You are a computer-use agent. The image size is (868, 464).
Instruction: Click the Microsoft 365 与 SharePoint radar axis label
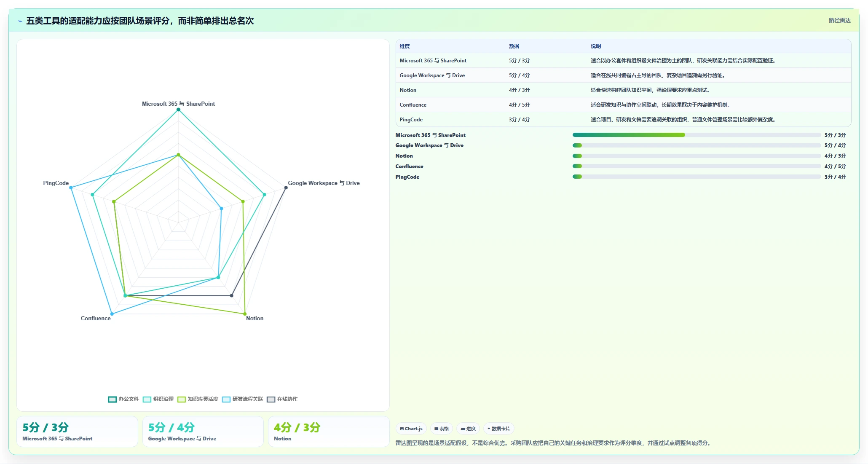pos(178,104)
